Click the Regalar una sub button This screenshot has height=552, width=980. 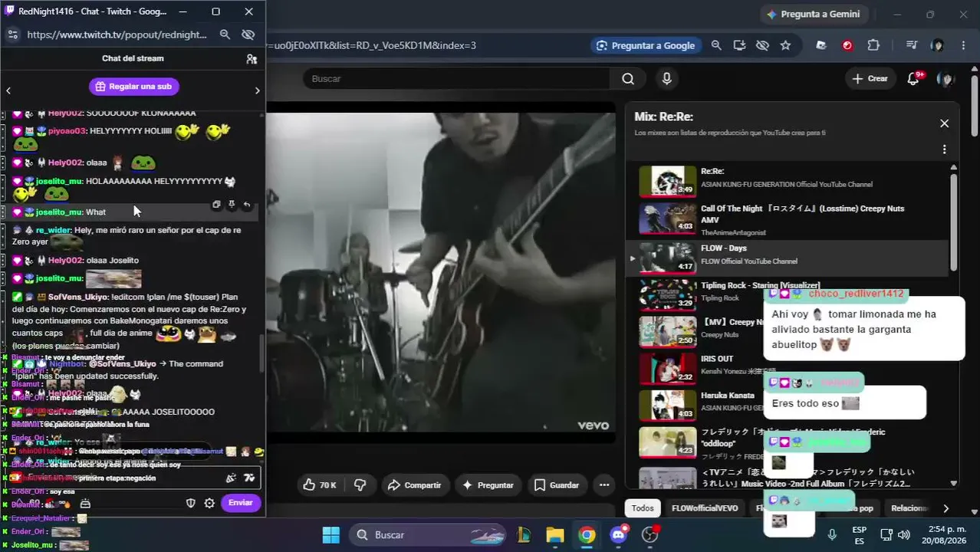point(134,87)
